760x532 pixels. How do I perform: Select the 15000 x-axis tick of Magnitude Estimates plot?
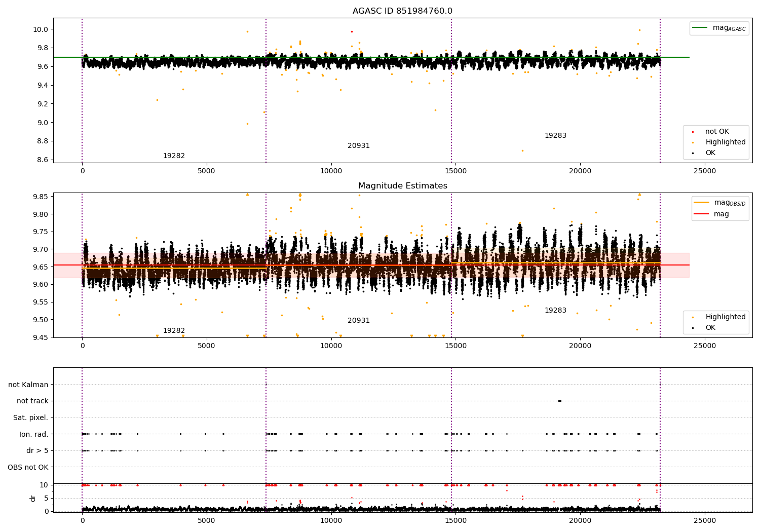coord(455,346)
